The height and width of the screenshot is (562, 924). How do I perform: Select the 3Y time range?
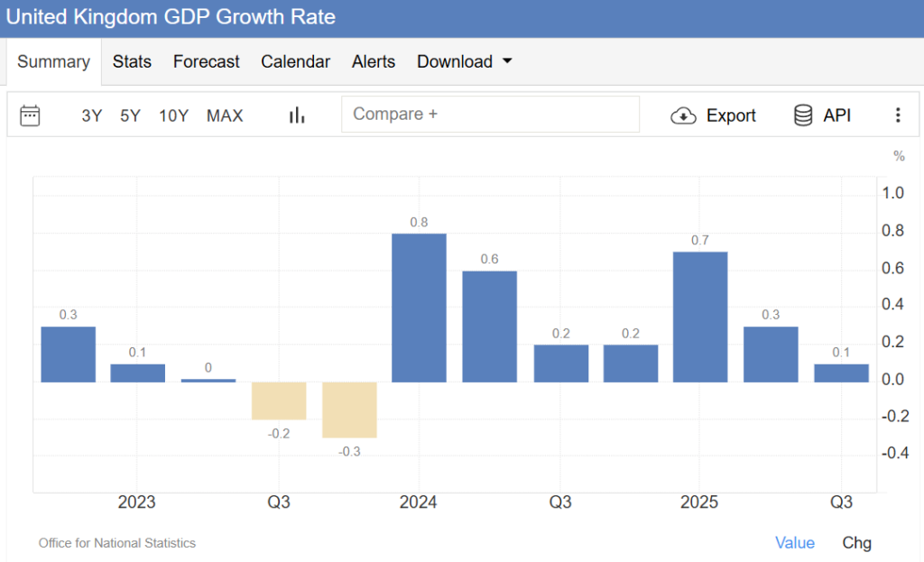(92, 115)
